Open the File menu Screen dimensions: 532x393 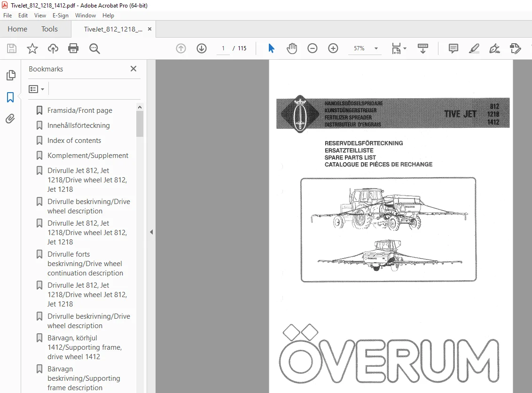click(8, 15)
